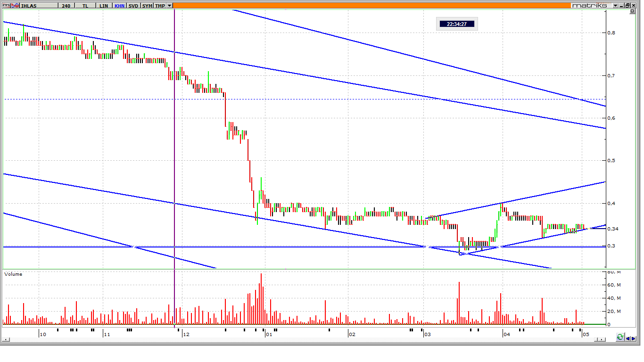Click the TL currency button
The image size is (644, 362).
tap(85, 6)
